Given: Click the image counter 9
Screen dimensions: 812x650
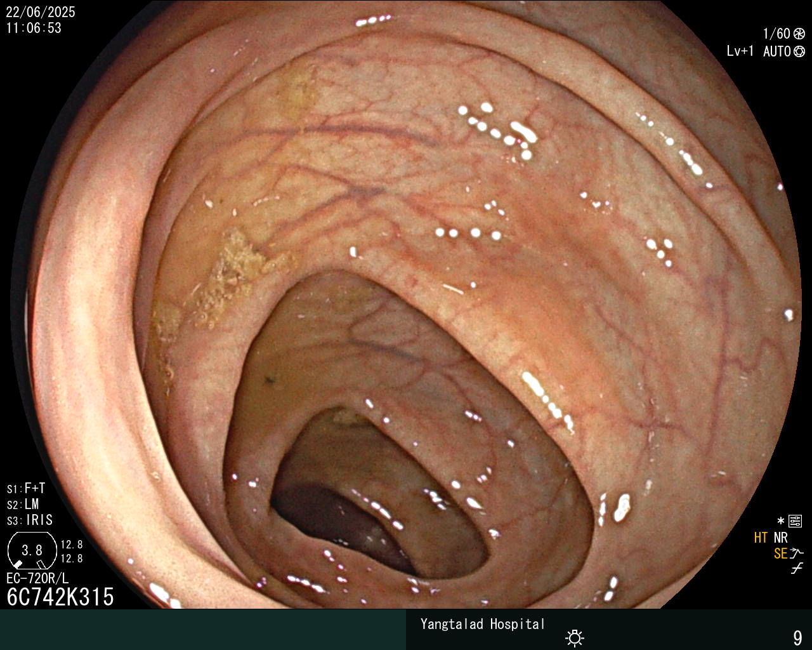Looking at the screenshot, I should pyautogui.click(x=798, y=637).
